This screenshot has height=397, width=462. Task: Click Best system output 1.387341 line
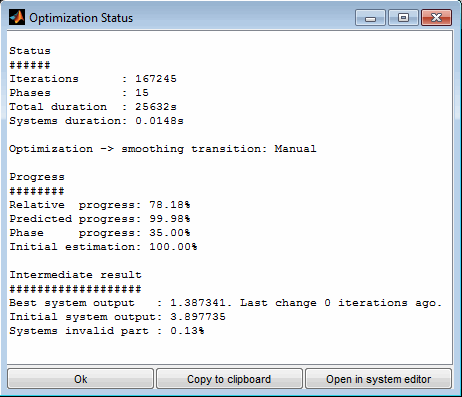(226, 303)
